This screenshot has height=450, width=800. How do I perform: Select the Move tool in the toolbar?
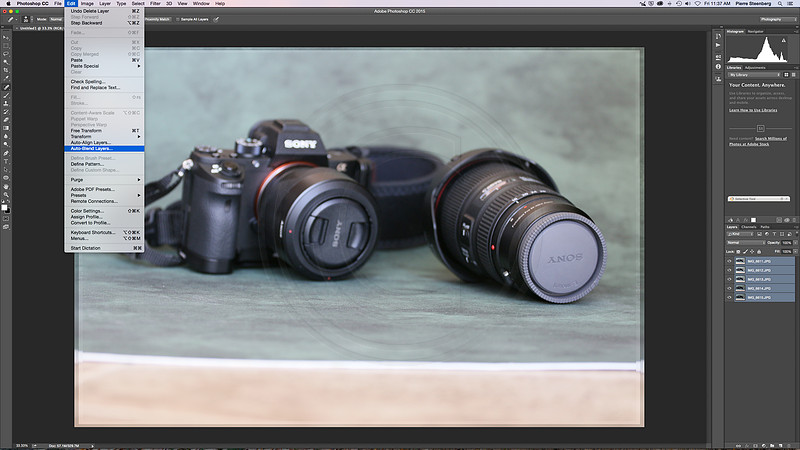point(6,37)
